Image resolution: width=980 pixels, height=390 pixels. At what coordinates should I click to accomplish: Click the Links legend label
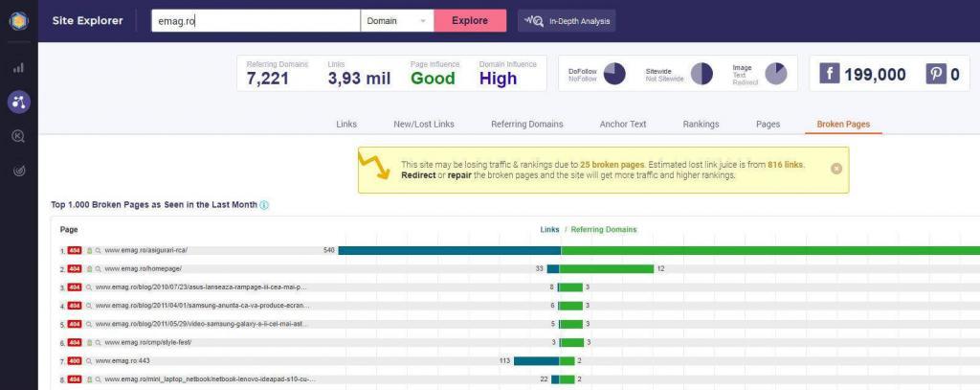point(549,230)
